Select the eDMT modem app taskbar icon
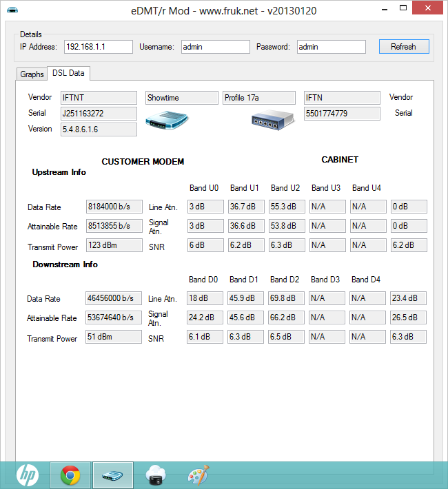The image size is (448, 489). tap(112, 475)
